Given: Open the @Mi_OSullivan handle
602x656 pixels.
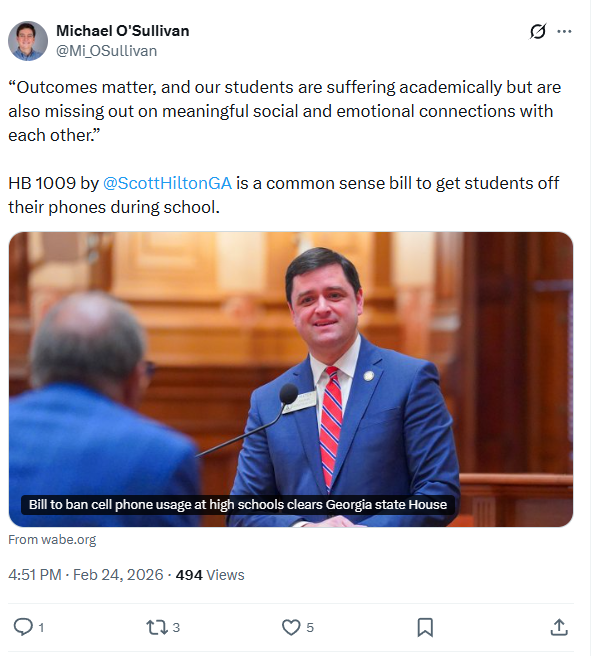Looking at the screenshot, I should (106, 50).
